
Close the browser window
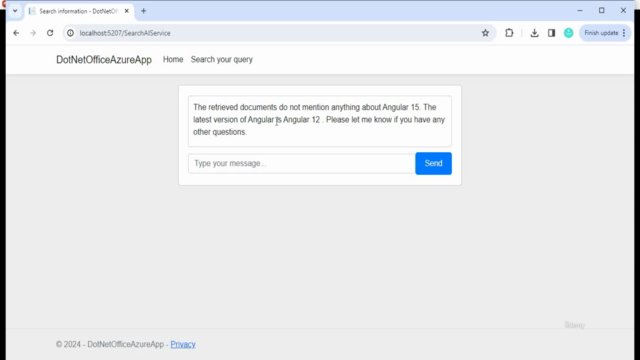pyautogui.click(x=623, y=11)
